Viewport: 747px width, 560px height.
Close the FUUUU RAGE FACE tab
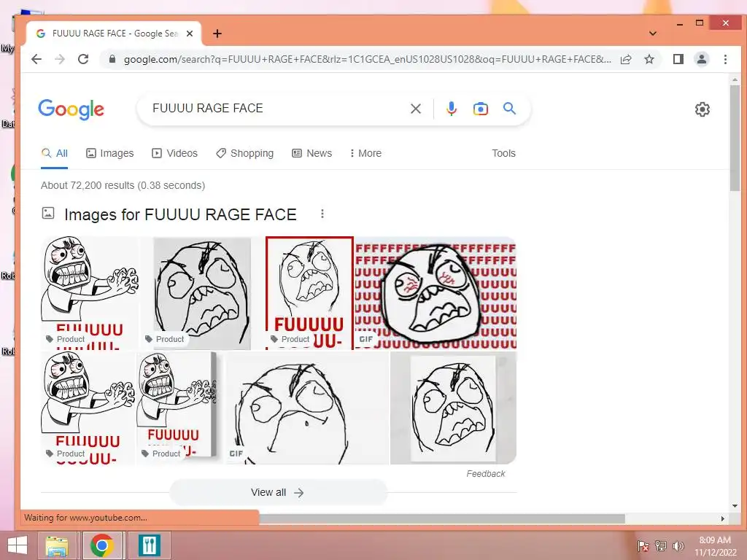(190, 34)
